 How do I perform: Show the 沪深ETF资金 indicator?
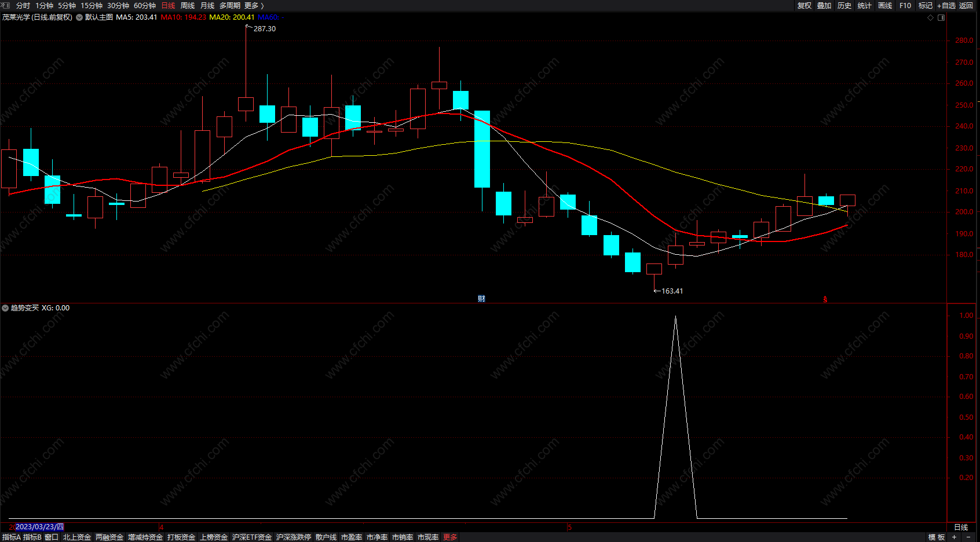pyautogui.click(x=252, y=537)
